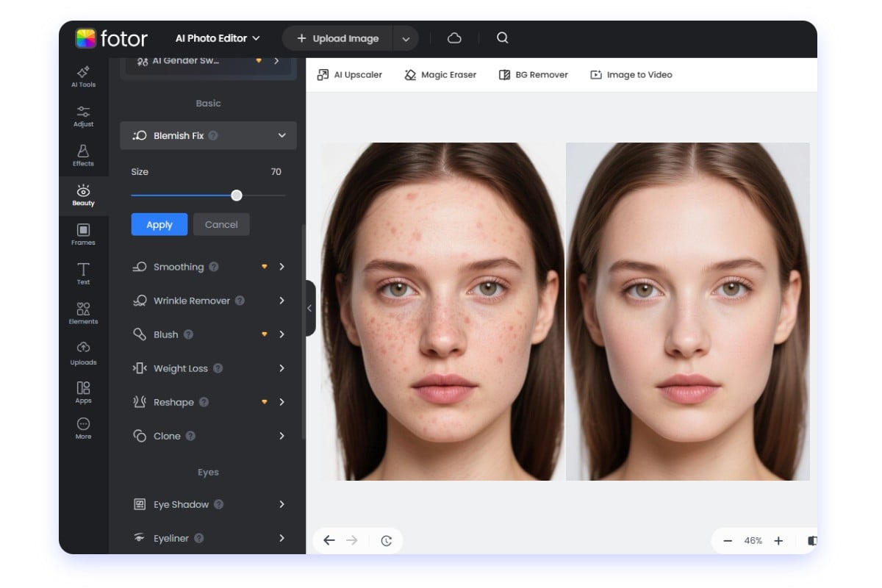882x588 pixels.
Task: Select the Text tool
Action: point(83,273)
